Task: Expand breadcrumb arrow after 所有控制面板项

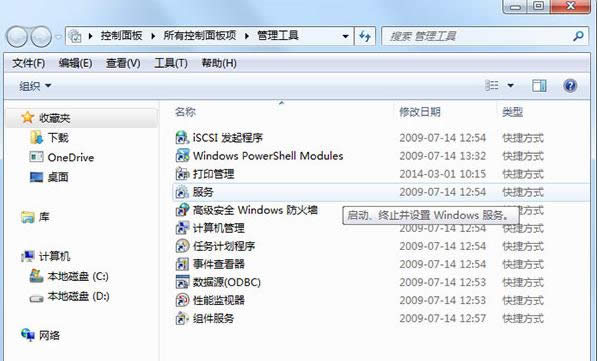Action: coord(247,36)
